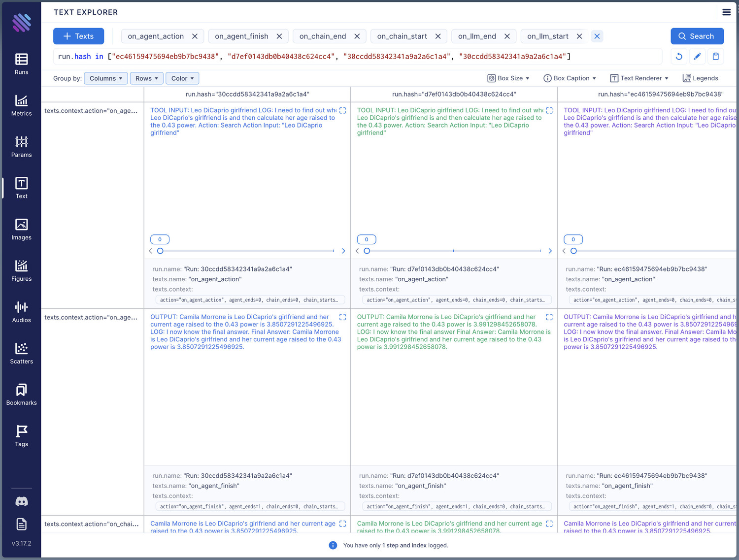Viewport: 739px width, 560px height.
Task: Select the Text explorer sidebar item
Action: click(x=21, y=189)
